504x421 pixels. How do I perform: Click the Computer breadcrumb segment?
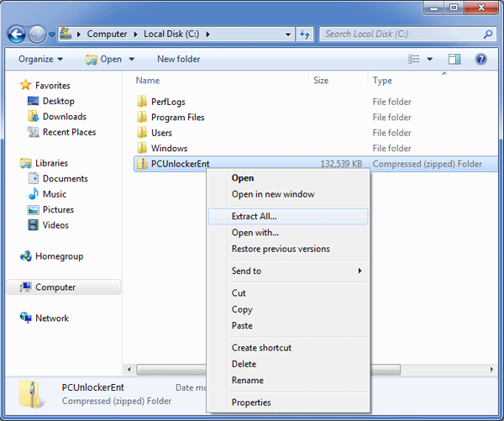[x=107, y=34]
